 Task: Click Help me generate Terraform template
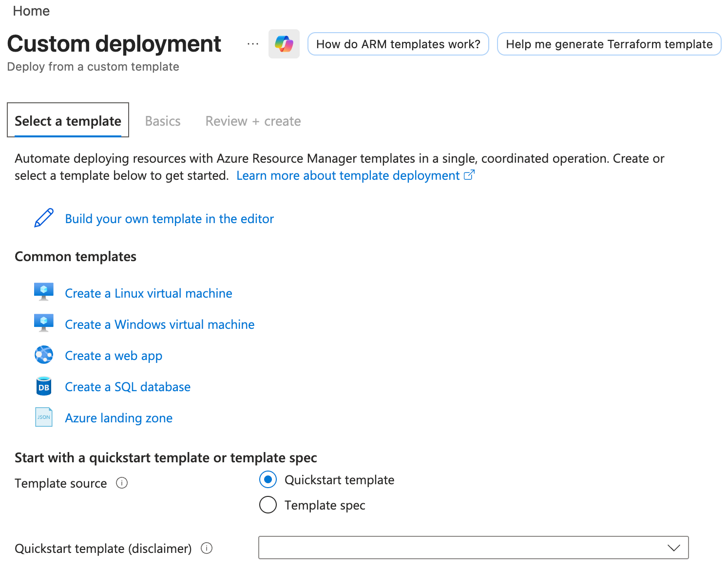click(609, 44)
